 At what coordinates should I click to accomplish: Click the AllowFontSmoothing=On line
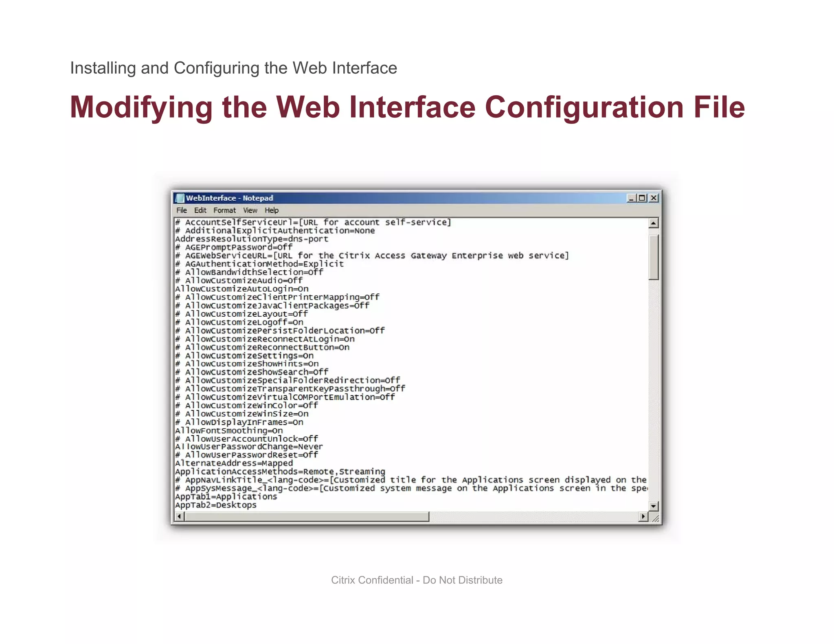(229, 431)
